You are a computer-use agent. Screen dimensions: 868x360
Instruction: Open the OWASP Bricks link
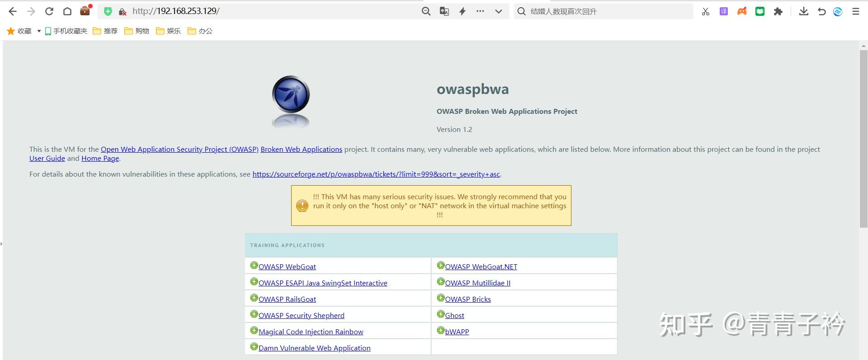tap(468, 299)
